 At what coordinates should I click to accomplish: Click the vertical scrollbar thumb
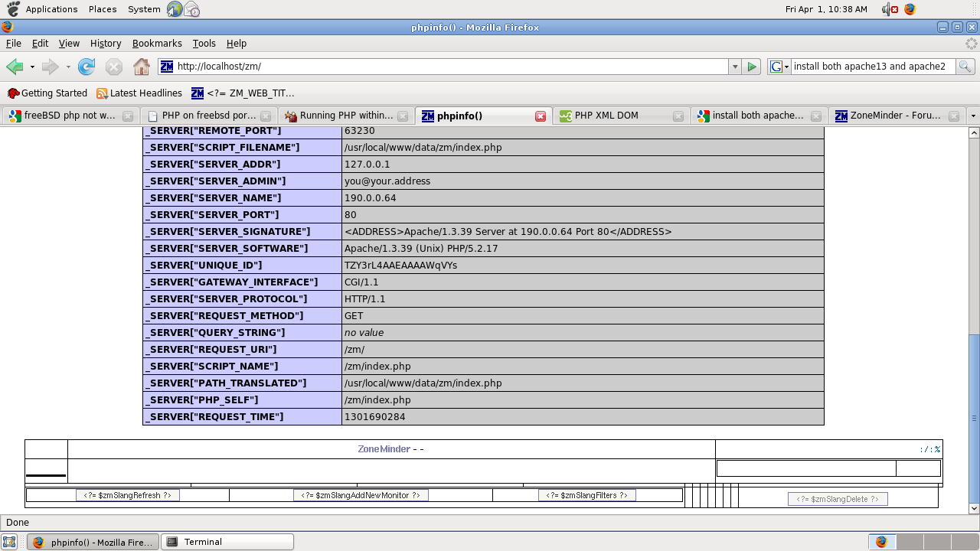click(x=974, y=418)
